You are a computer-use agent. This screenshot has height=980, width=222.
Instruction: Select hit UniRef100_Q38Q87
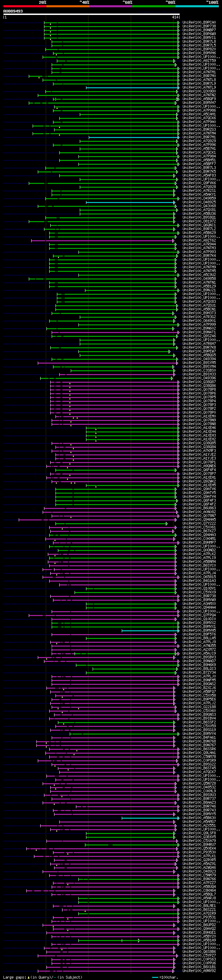coord(199,382)
